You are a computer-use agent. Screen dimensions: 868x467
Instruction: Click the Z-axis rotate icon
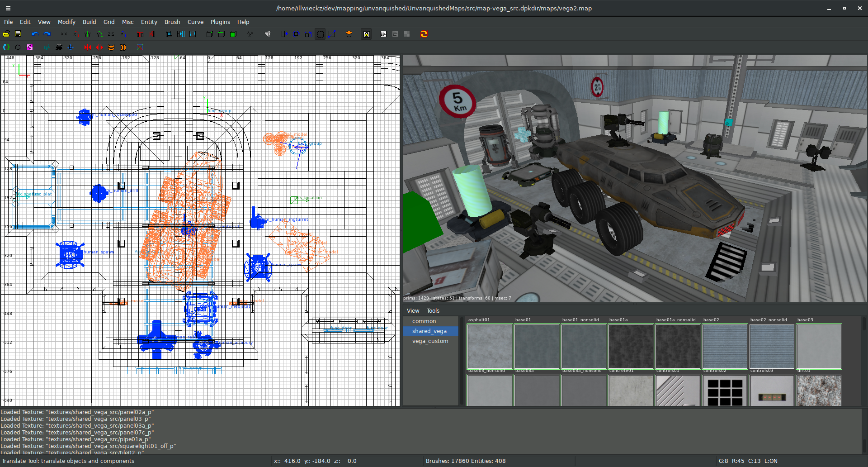tap(123, 34)
